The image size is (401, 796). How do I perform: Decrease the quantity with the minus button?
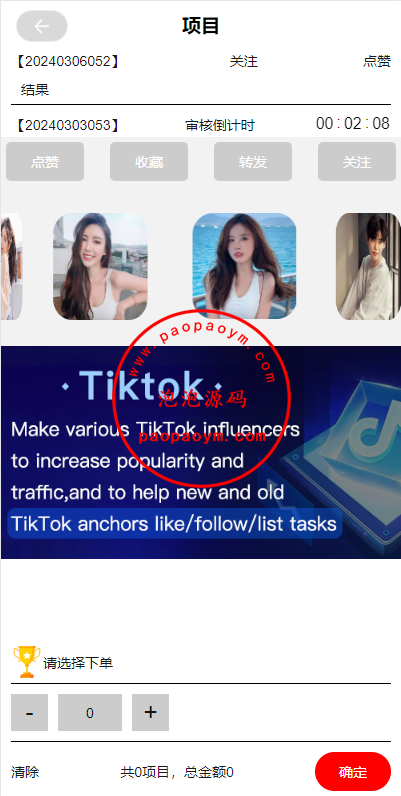29,712
